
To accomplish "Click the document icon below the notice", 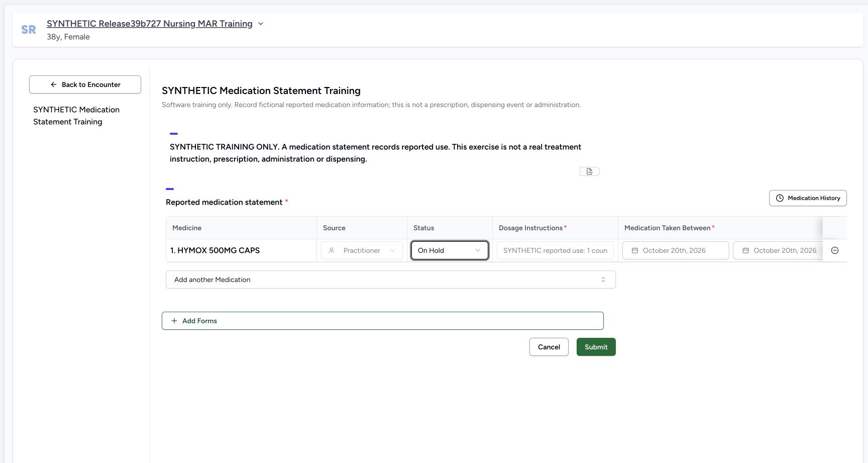I will (x=589, y=171).
